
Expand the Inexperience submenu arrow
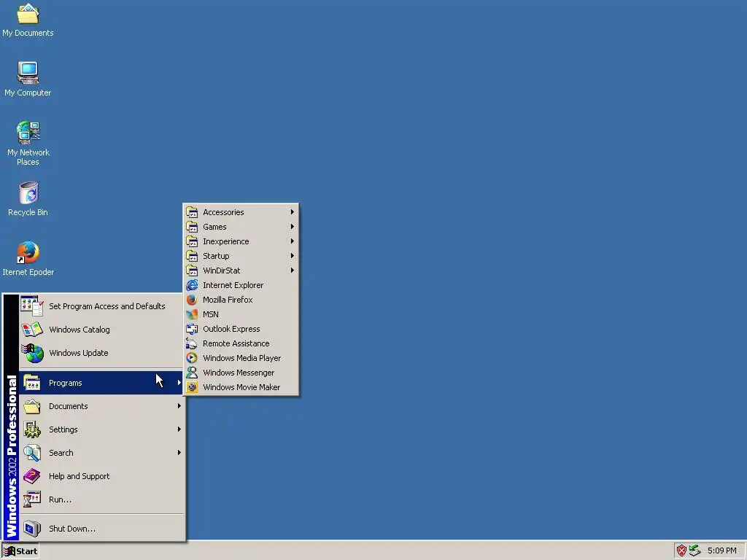tap(292, 241)
